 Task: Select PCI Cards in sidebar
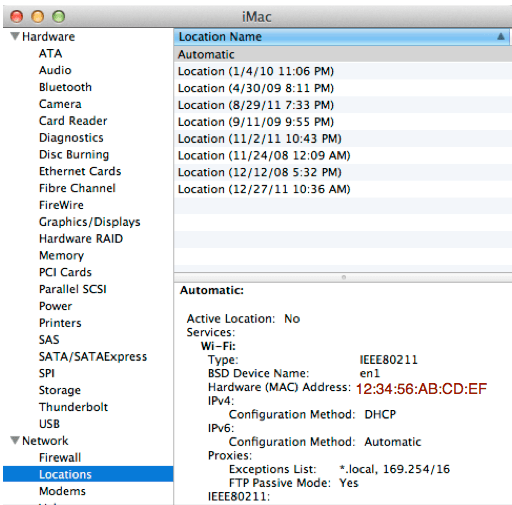tap(65, 272)
